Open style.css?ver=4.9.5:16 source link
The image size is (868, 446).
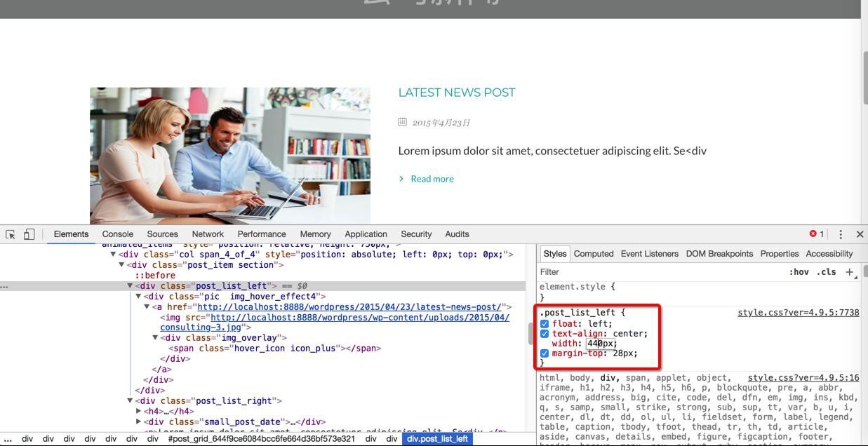click(803, 378)
